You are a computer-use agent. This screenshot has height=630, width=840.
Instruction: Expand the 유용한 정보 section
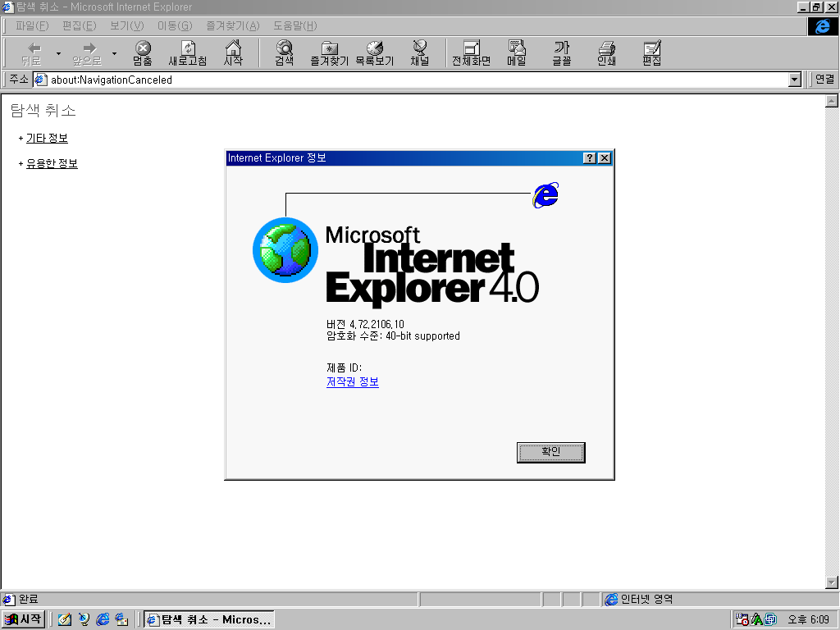pyautogui.click(x=52, y=163)
